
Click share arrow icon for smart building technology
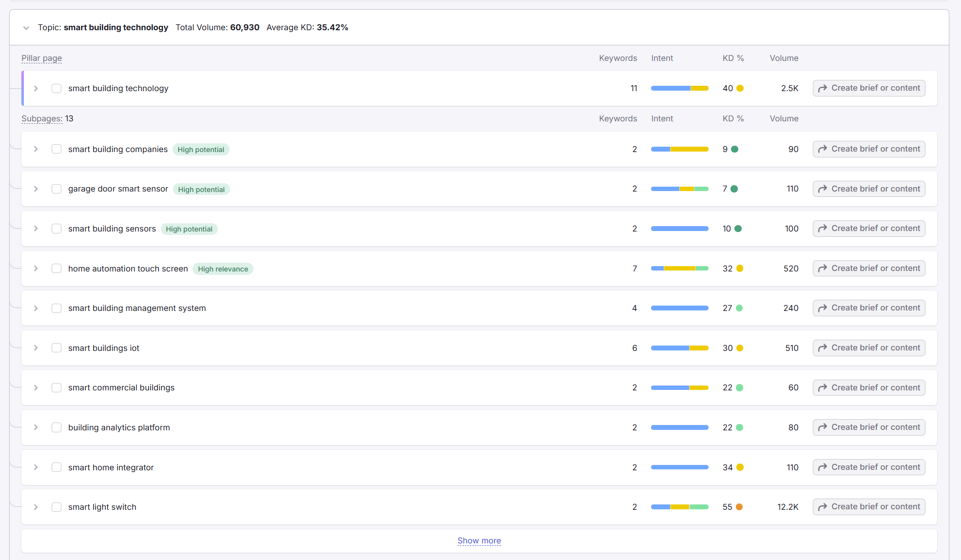pyautogui.click(x=823, y=88)
